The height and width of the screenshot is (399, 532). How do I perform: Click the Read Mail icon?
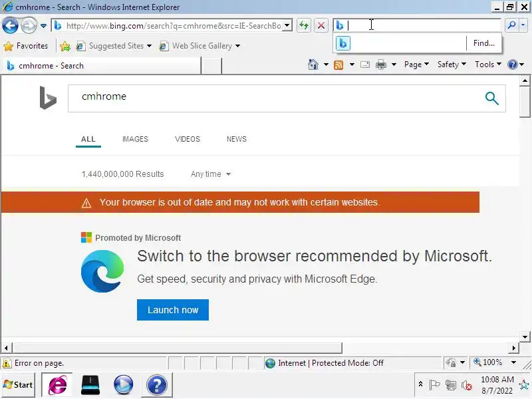[365, 65]
